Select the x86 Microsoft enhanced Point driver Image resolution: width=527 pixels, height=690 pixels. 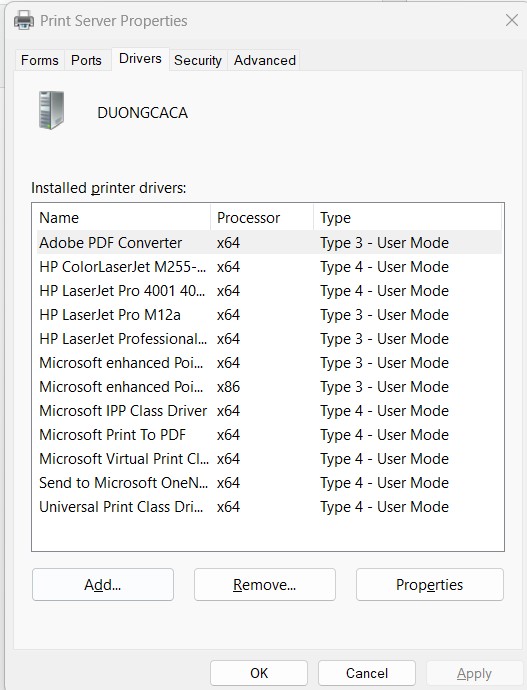(x=268, y=387)
